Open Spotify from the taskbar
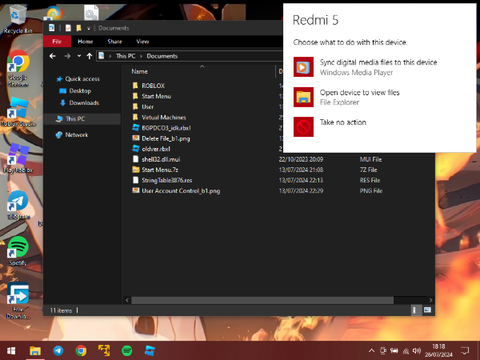 [x=127, y=351]
